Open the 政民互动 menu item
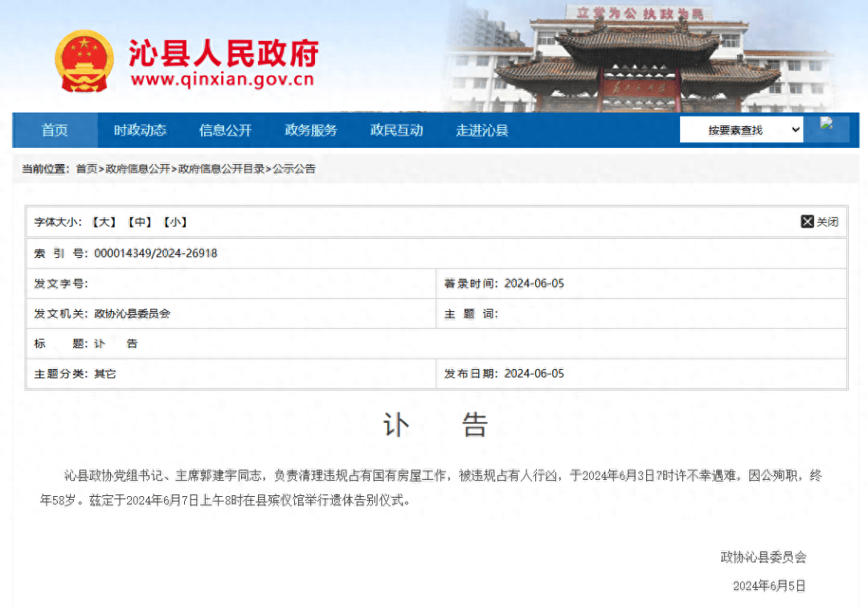This screenshot has width=868, height=607. coord(396,130)
